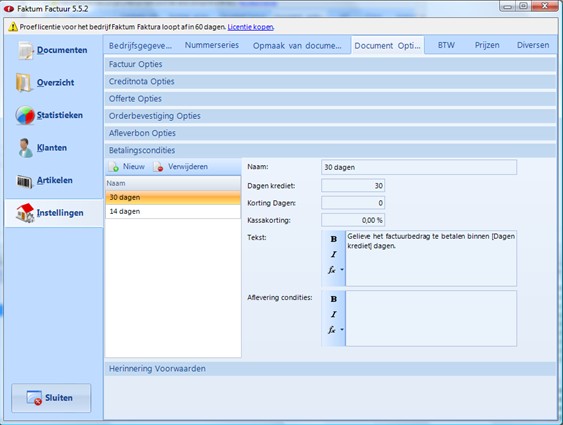Screen dimensions: 563x425
Task: Click inside the Tekst text area
Action: pos(431,258)
